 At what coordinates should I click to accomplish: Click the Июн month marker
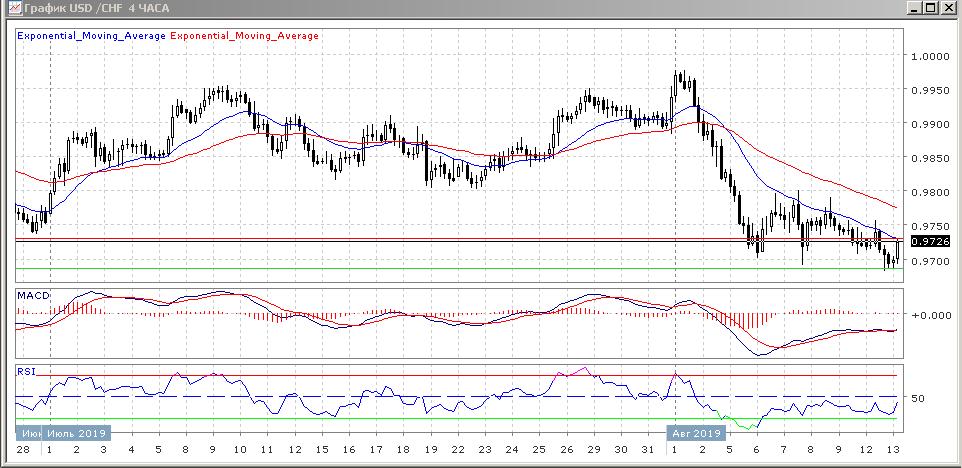pos(27,433)
